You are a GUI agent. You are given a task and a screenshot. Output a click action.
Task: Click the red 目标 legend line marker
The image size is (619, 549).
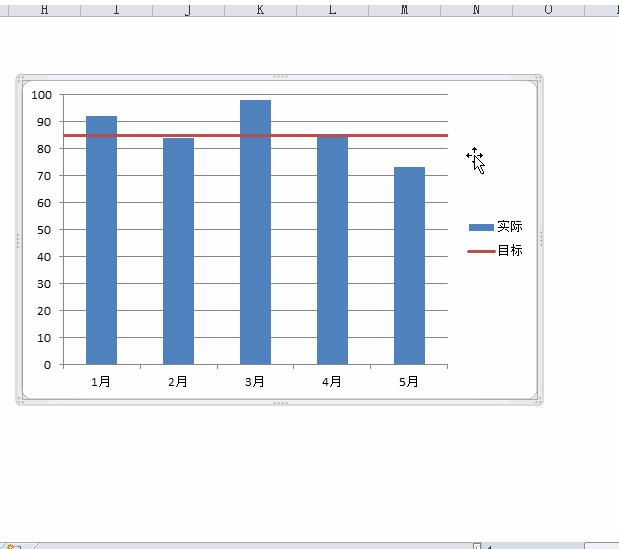[x=481, y=251]
